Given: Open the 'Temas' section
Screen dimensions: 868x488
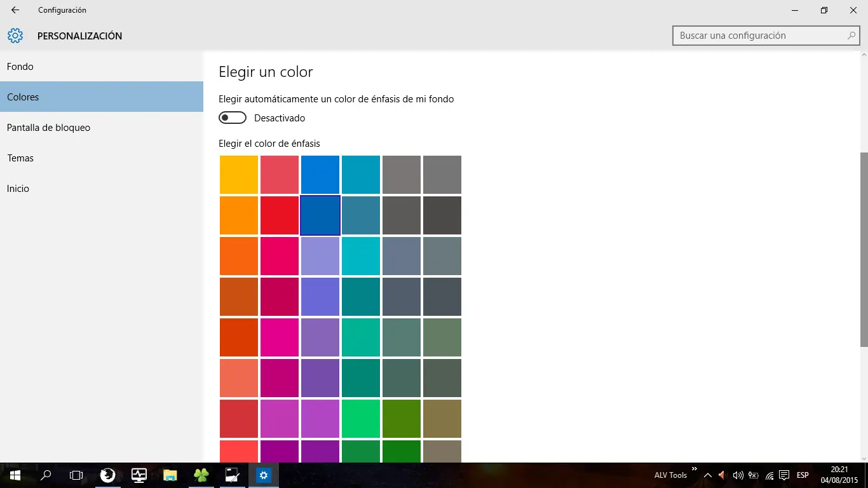Looking at the screenshot, I should (20, 158).
